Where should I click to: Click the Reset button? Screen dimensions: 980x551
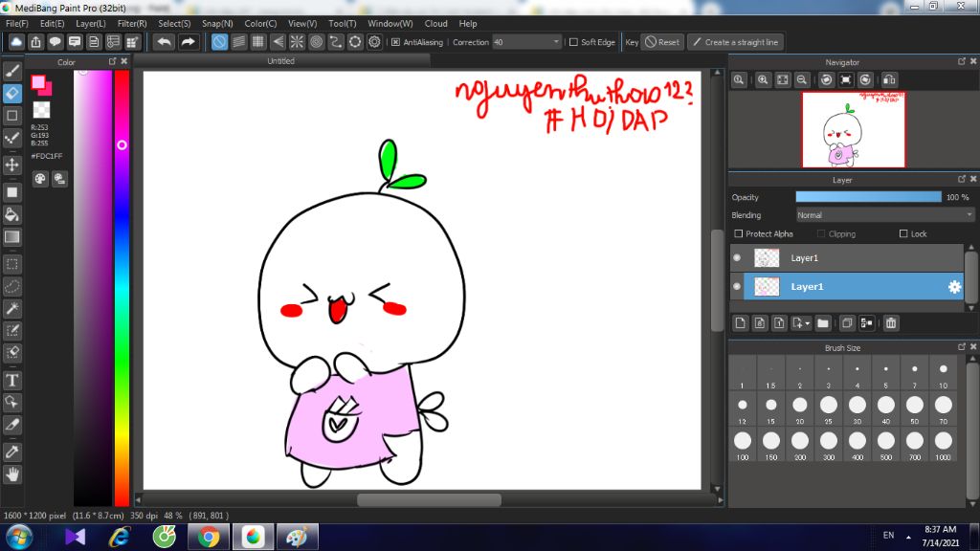point(661,42)
